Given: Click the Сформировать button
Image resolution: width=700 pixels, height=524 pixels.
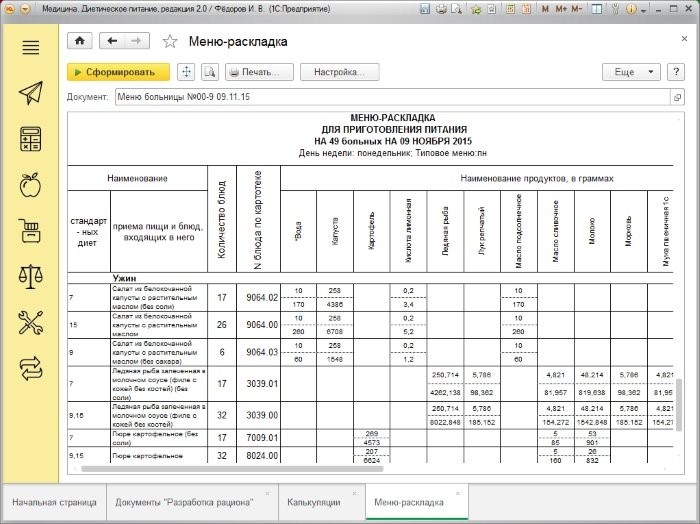Looking at the screenshot, I should [x=118, y=72].
